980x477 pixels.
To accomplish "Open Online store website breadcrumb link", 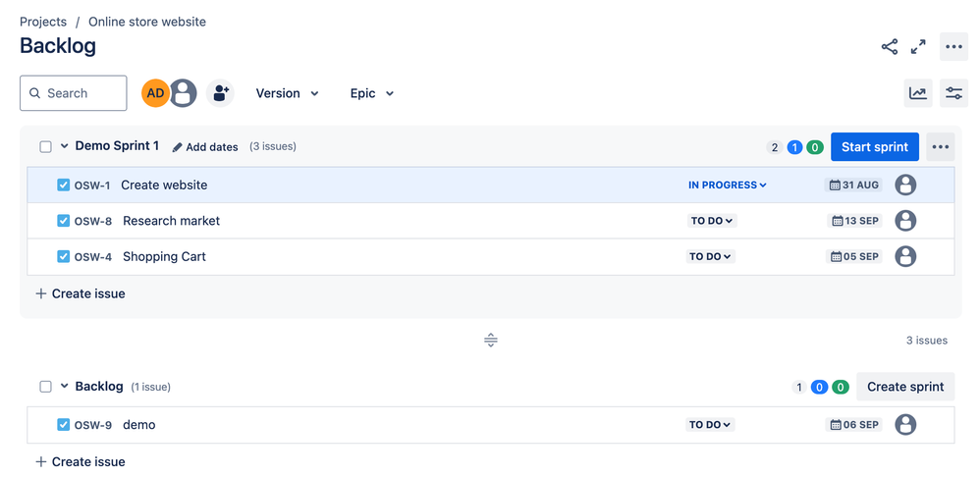I will (x=147, y=22).
